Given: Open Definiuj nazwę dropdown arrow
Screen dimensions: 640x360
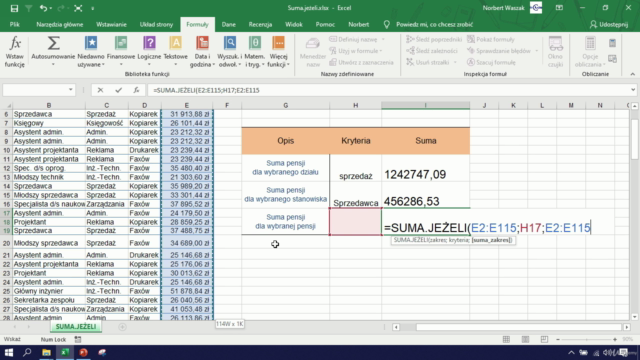Looking at the screenshot, I should pos(383,40).
